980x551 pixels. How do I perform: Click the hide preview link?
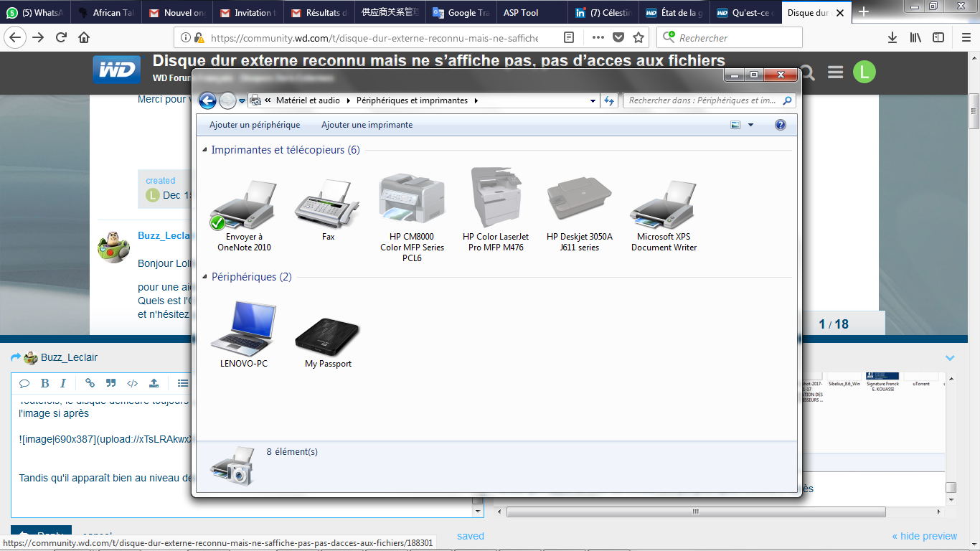(x=925, y=536)
